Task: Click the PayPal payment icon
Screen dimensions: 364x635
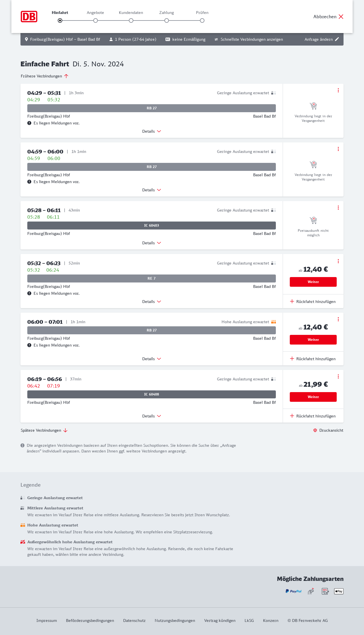Action: (x=293, y=591)
